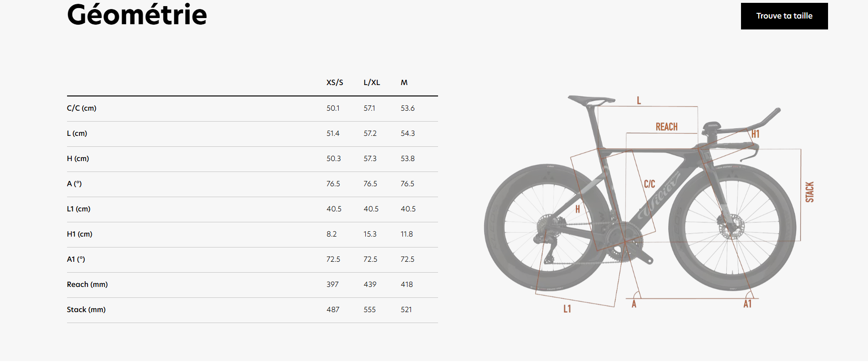868x362 pixels.
Task: Click the Stack (mm) row label
Action: [x=86, y=310]
